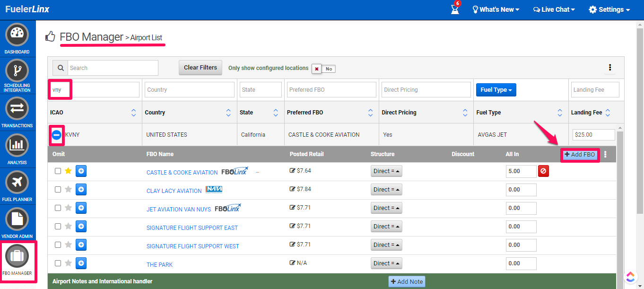This screenshot has width=644, height=289.
Task: Open Structure dropdown for The Park
Action: click(386, 263)
